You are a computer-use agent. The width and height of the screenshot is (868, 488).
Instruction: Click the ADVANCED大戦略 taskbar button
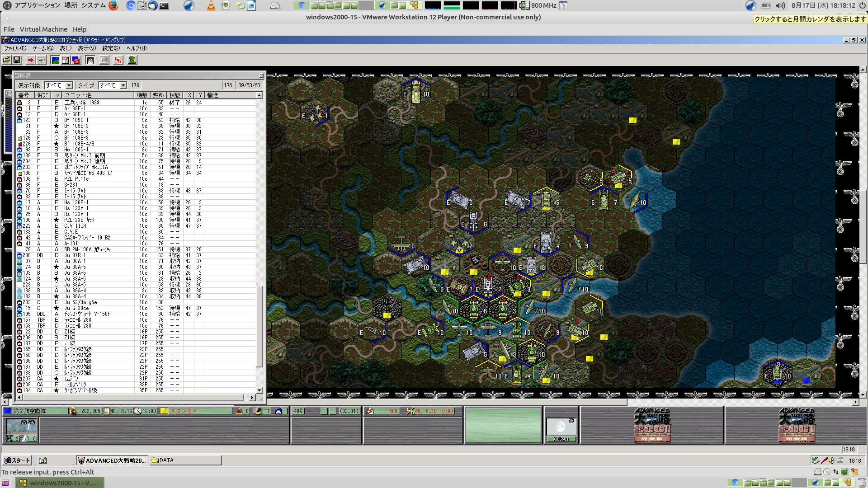[112, 460]
